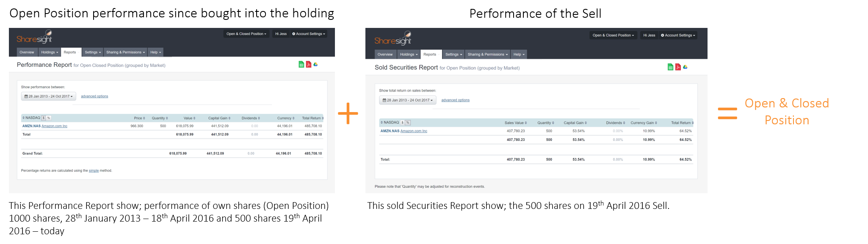Expand Sharing & Permissions in Sold Securities Report window
This screenshot has height=244, width=868.
pos(487,54)
